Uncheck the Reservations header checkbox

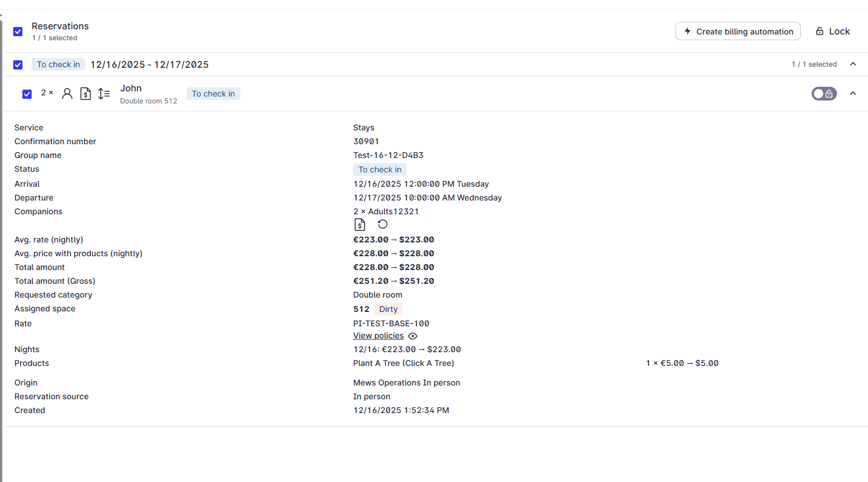17,32
